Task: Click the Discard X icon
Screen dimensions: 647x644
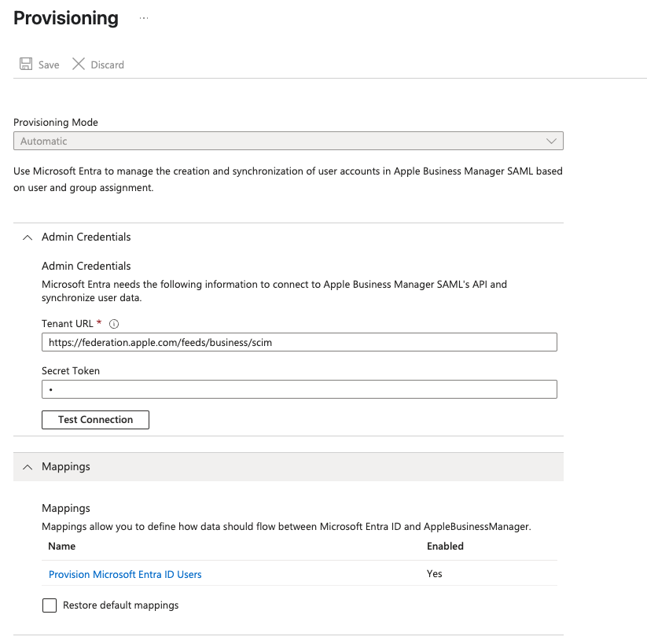Action: pyautogui.click(x=79, y=64)
